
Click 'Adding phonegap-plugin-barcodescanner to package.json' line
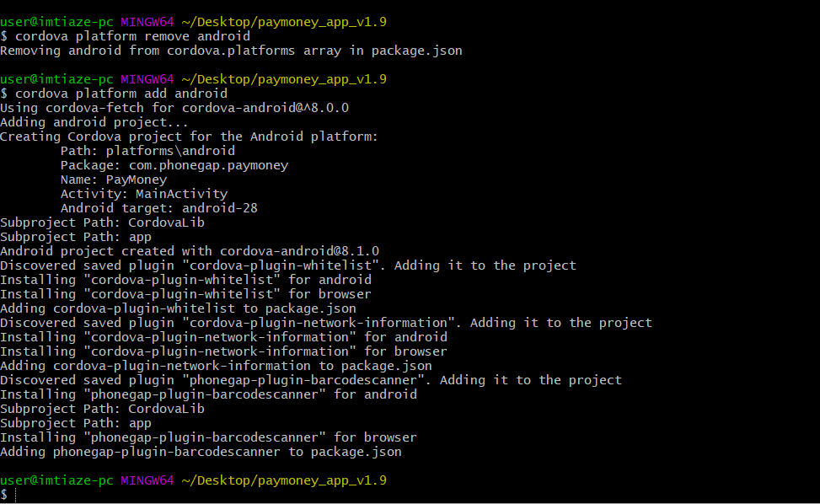pos(201,452)
